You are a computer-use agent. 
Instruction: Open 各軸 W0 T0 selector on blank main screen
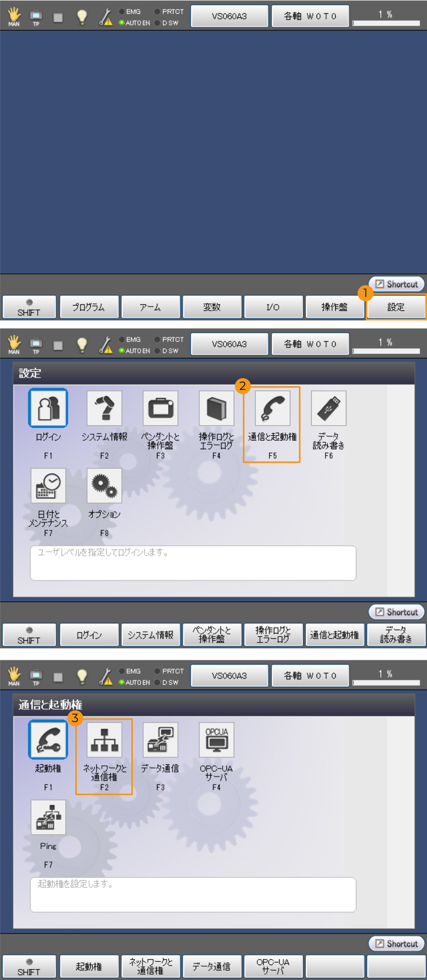pyautogui.click(x=310, y=16)
